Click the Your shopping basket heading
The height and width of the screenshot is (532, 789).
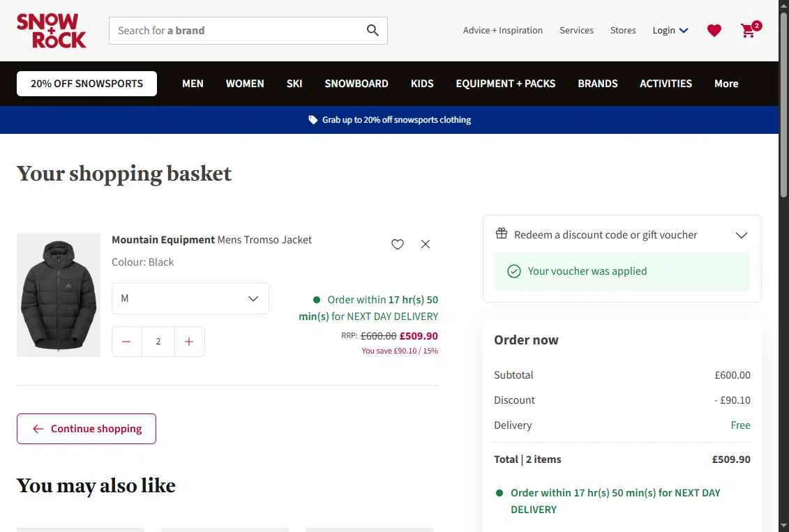[x=123, y=174]
